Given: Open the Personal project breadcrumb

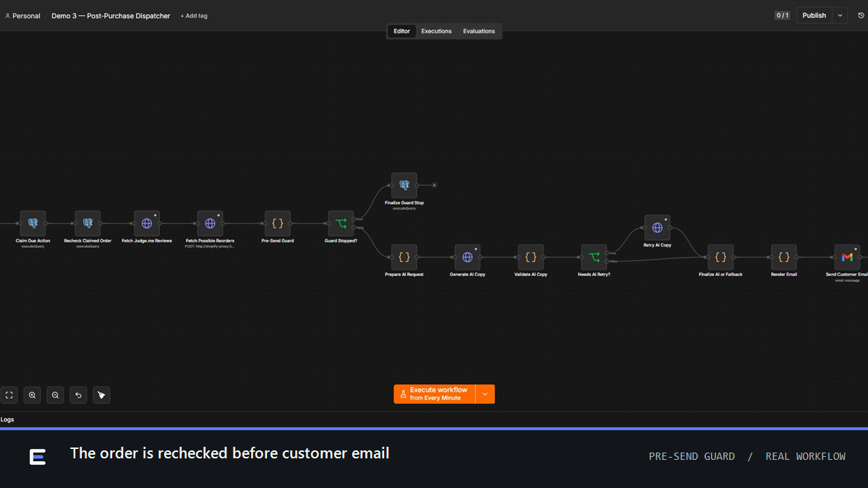Looking at the screenshot, I should 22,16.
